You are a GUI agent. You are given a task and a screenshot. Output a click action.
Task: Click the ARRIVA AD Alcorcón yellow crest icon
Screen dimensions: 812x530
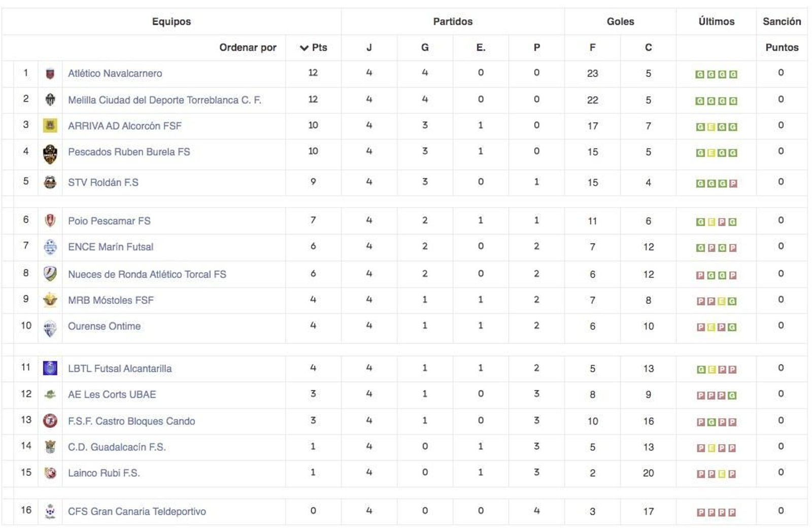point(50,125)
